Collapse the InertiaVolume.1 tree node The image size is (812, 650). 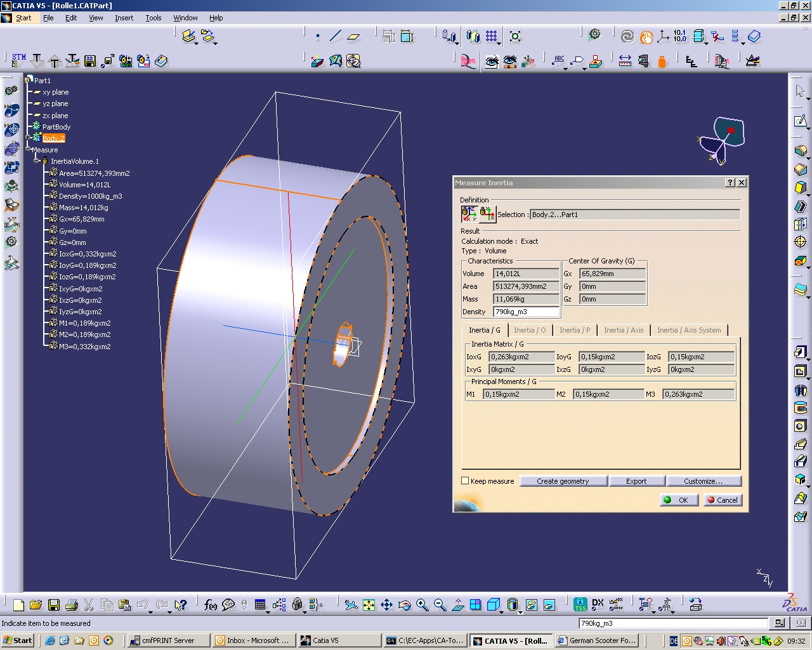point(37,161)
